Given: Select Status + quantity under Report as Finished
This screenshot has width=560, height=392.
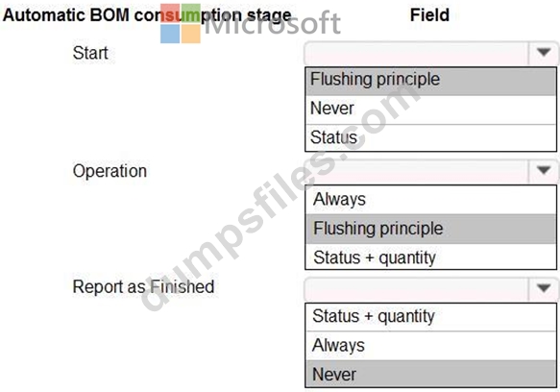Looking at the screenshot, I should tap(430, 317).
